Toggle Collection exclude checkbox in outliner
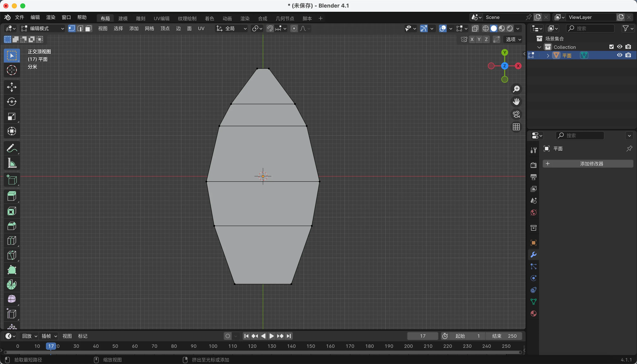 (611, 47)
